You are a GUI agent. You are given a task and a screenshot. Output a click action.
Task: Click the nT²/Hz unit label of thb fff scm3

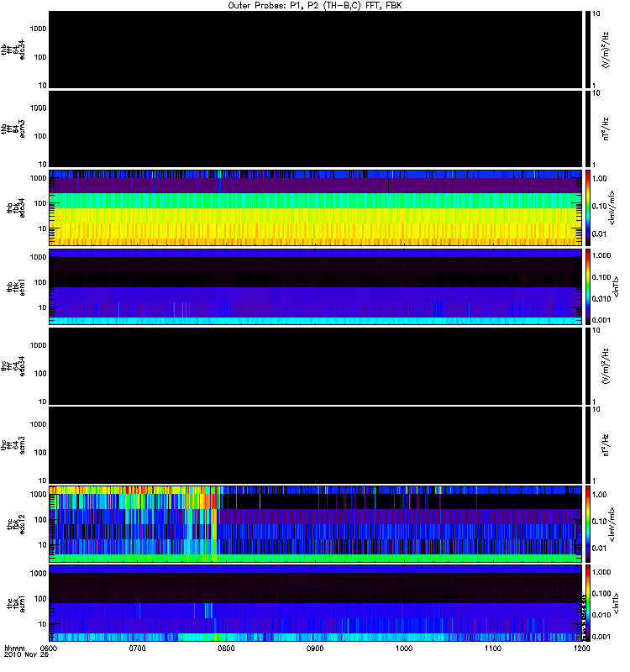point(606,129)
